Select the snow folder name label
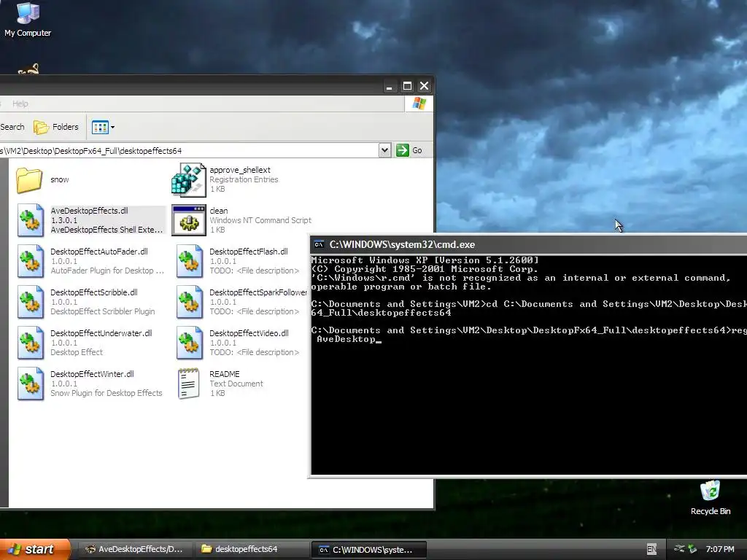 pos(60,179)
